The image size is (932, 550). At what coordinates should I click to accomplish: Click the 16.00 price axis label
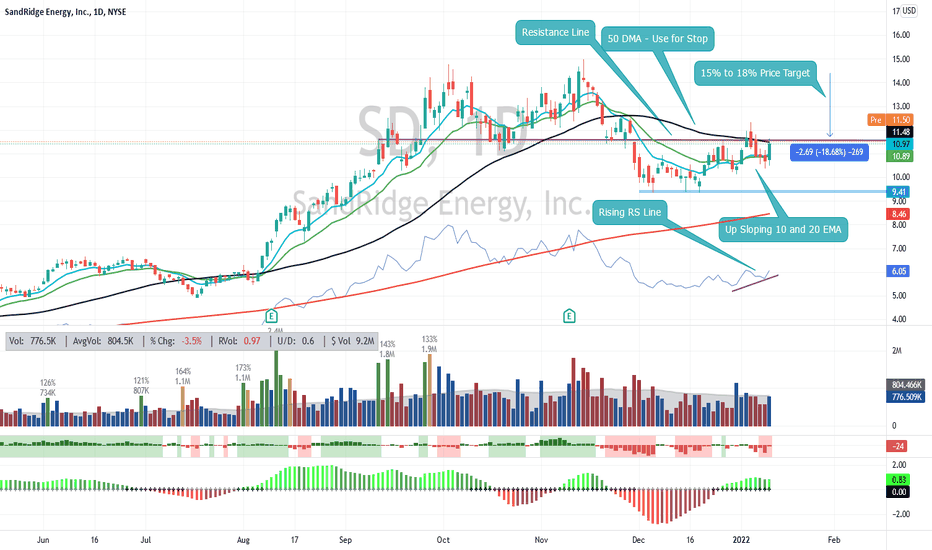pos(900,35)
